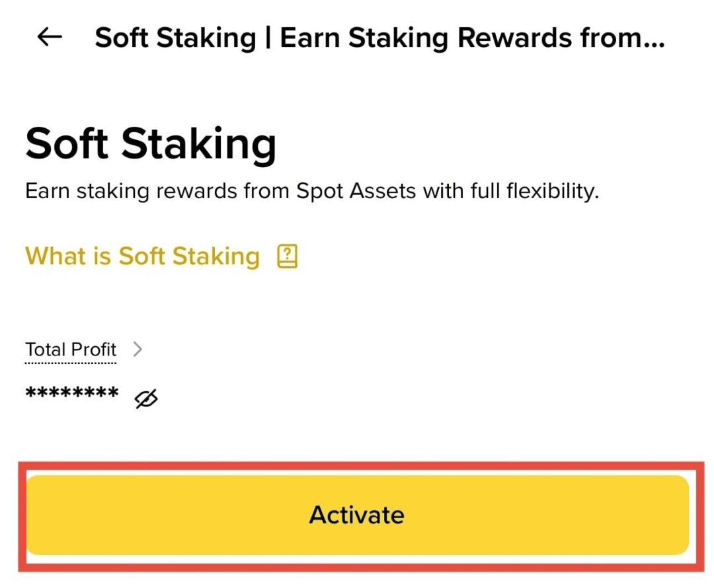Select the large Soft Staking heading

pos(151,144)
